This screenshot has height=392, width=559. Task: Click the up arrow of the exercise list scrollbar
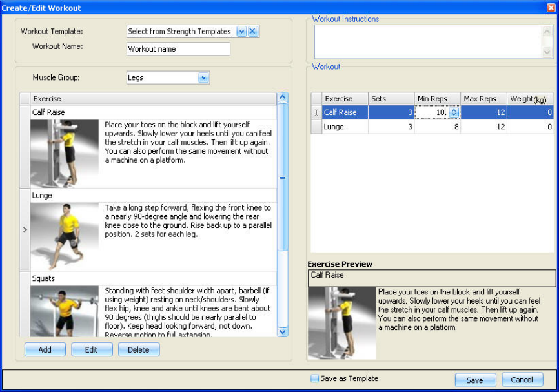(x=283, y=97)
